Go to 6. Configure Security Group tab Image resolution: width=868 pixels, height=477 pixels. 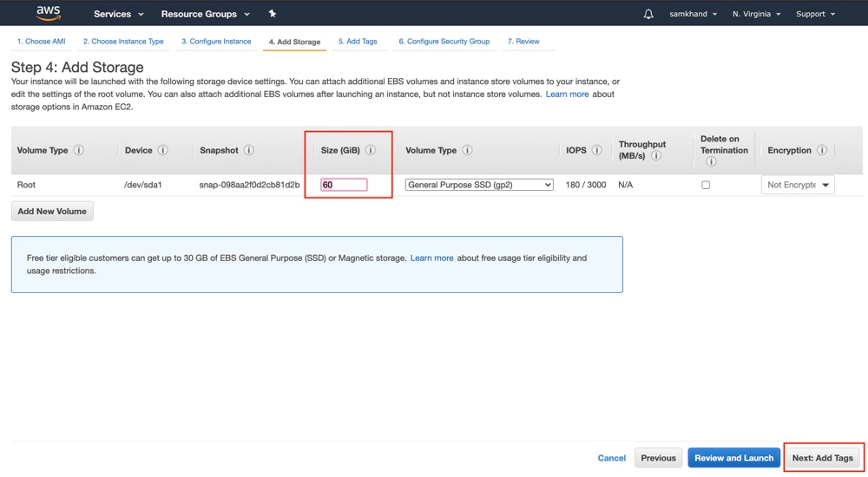pos(444,42)
